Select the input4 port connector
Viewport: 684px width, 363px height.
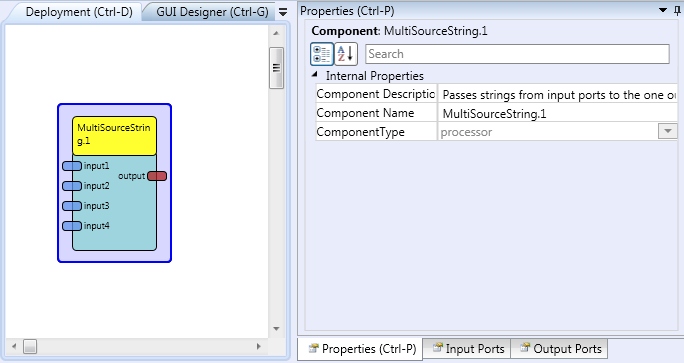point(72,226)
